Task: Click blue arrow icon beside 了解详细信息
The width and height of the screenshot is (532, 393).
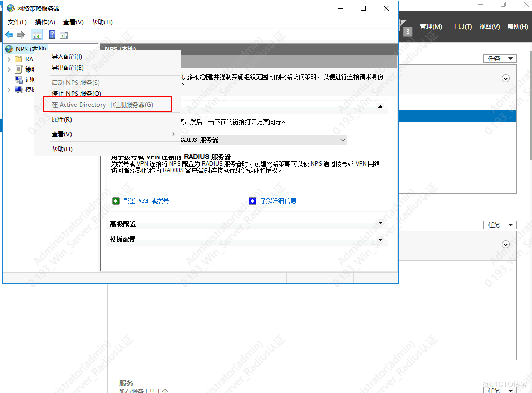Action: (x=252, y=201)
